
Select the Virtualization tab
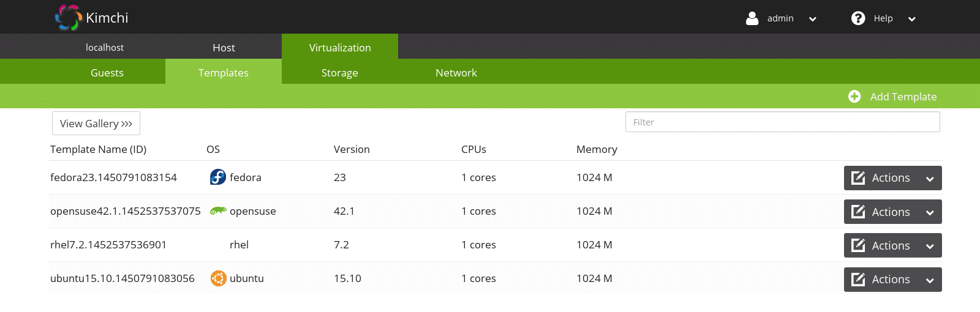point(340,47)
